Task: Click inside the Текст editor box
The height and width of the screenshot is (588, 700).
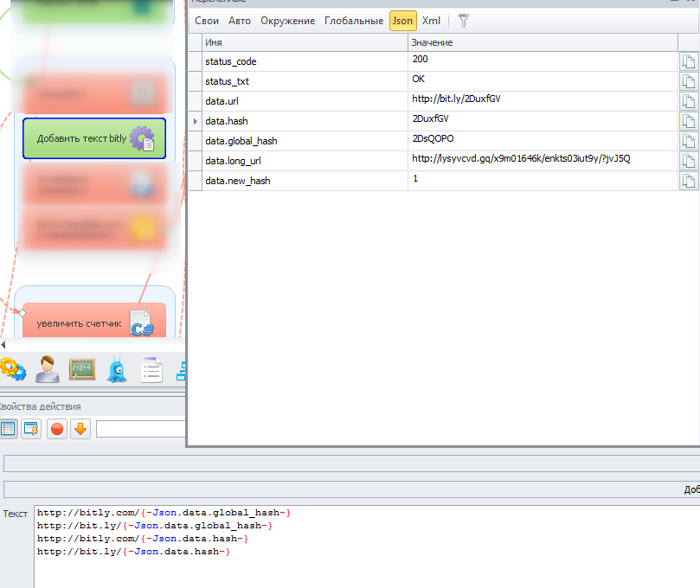Action: 367,546
